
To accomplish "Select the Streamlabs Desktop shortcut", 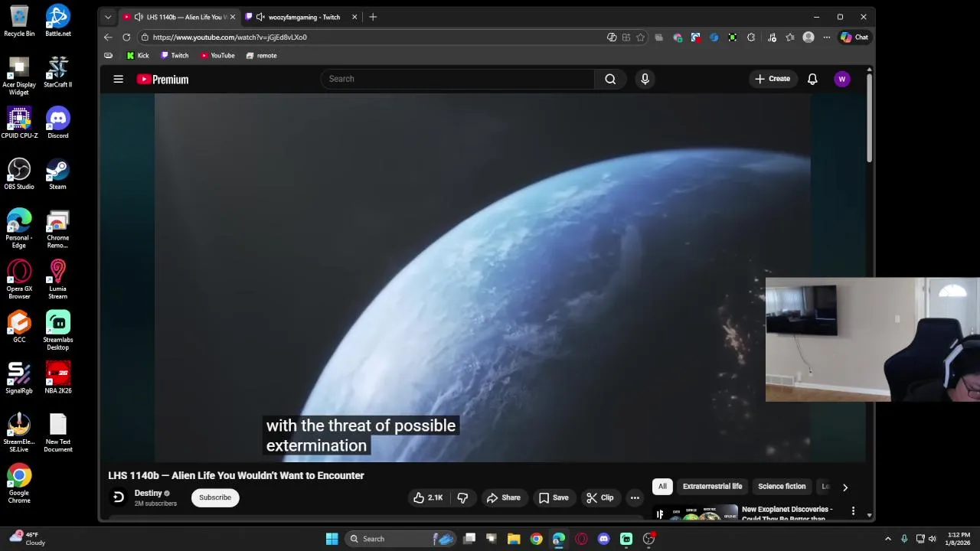I will click(x=57, y=331).
